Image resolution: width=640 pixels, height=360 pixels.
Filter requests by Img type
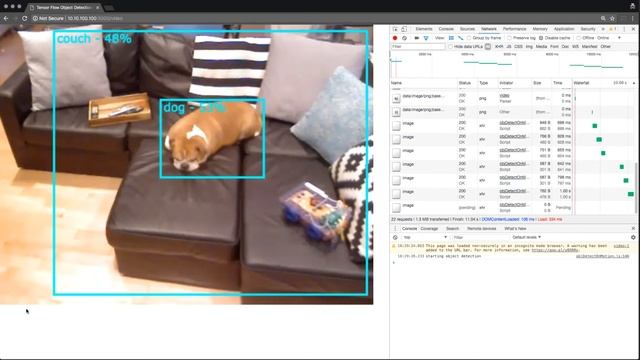[529, 47]
